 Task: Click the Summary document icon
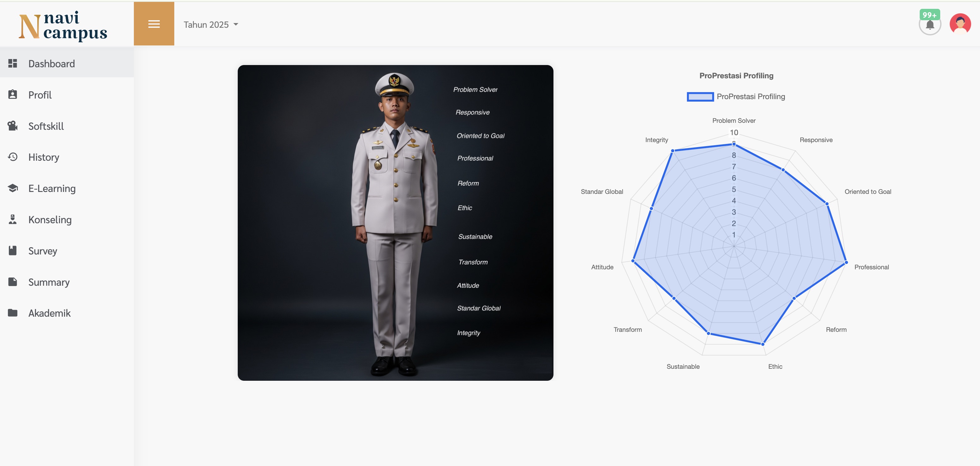[x=13, y=282]
